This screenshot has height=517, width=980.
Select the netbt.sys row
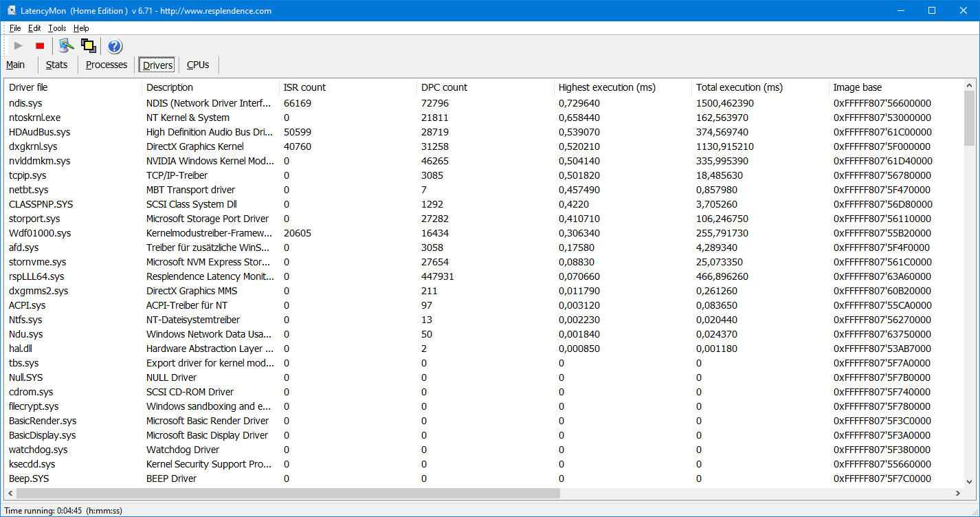484,190
